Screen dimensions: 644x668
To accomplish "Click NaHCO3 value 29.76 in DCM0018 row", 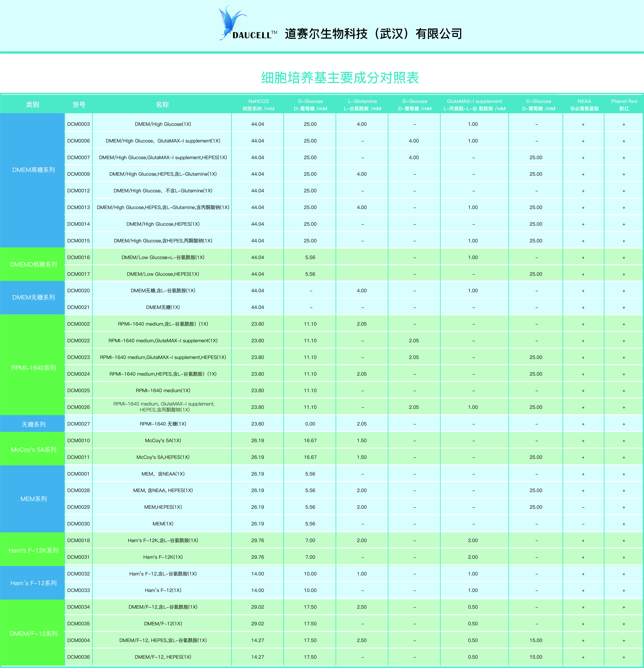I will point(258,540).
